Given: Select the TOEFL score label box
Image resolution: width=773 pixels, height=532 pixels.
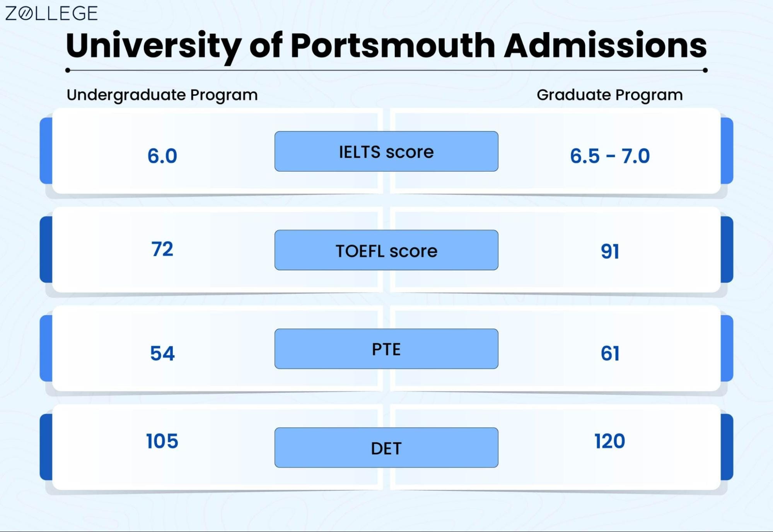Looking at the screenshot, I should [x=386, y=250].
